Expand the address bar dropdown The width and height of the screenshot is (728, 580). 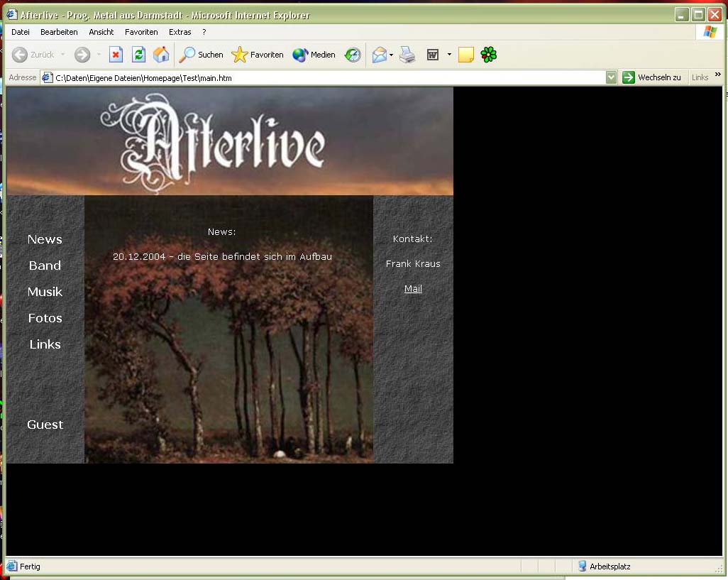coord(612,77)
